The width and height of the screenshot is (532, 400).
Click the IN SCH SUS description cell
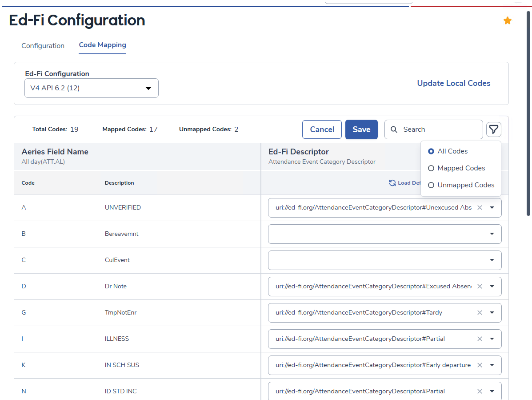click(122, 365)
